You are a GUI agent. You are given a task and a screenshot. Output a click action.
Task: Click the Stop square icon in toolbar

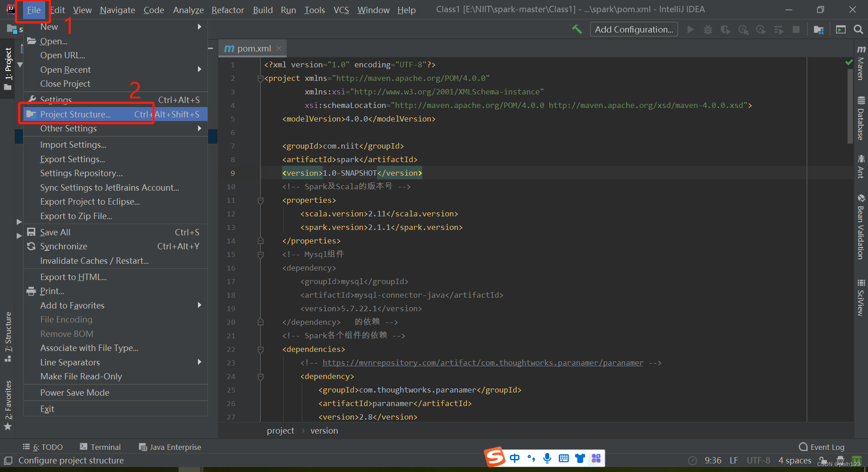[796, 29]
